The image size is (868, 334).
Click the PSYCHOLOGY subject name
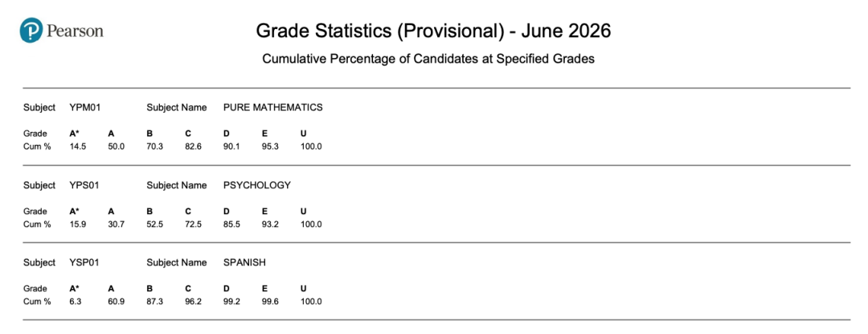[257, 185]
